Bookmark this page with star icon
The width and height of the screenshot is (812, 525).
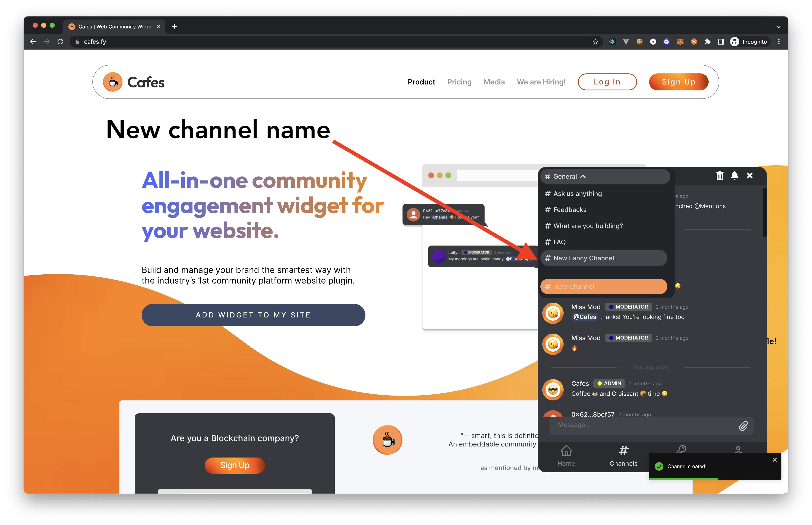595,42
